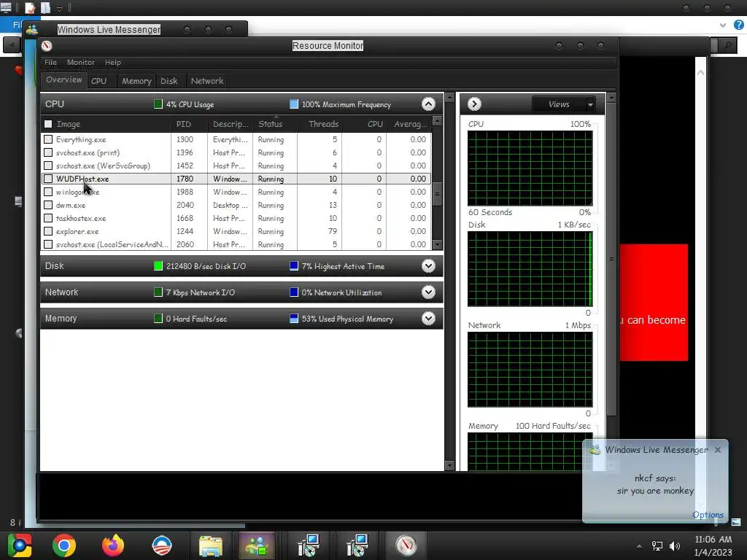Select the dwm.exe process name
The image size is (747, 560).
coord(71,205)
